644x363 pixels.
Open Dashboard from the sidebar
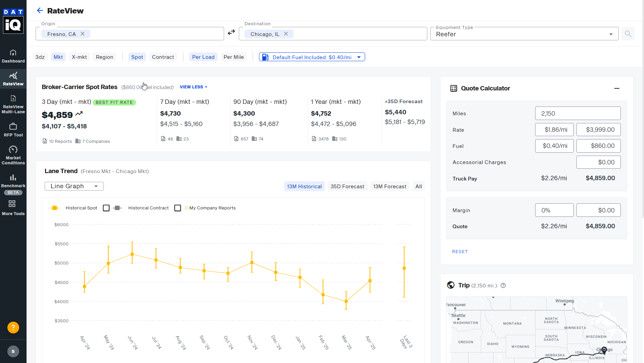point(13,56)
